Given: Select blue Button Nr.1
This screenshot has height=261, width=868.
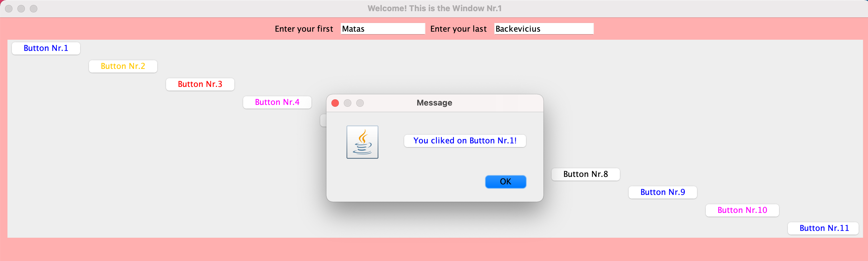Looking at the screenshot, I should point(46,48).
